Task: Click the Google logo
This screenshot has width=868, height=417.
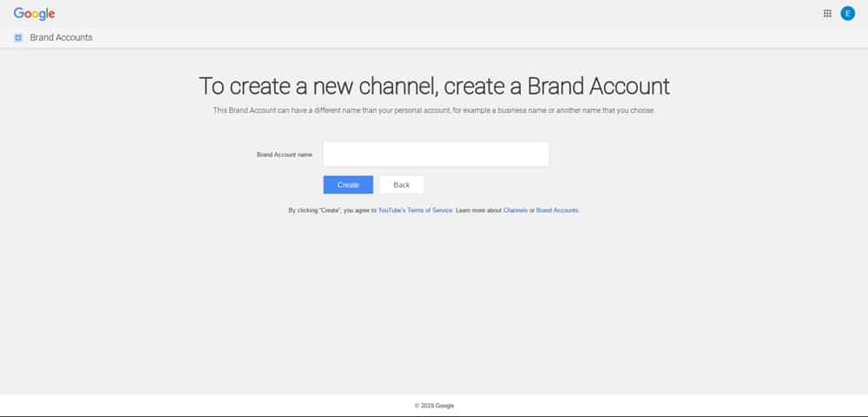Action: [35, 14]
